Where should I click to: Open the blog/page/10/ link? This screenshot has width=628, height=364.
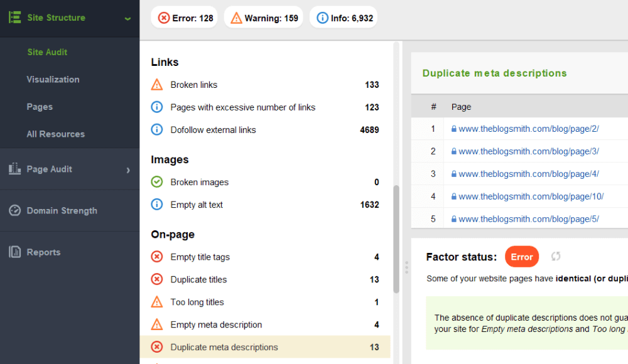(x=531, y=196)
